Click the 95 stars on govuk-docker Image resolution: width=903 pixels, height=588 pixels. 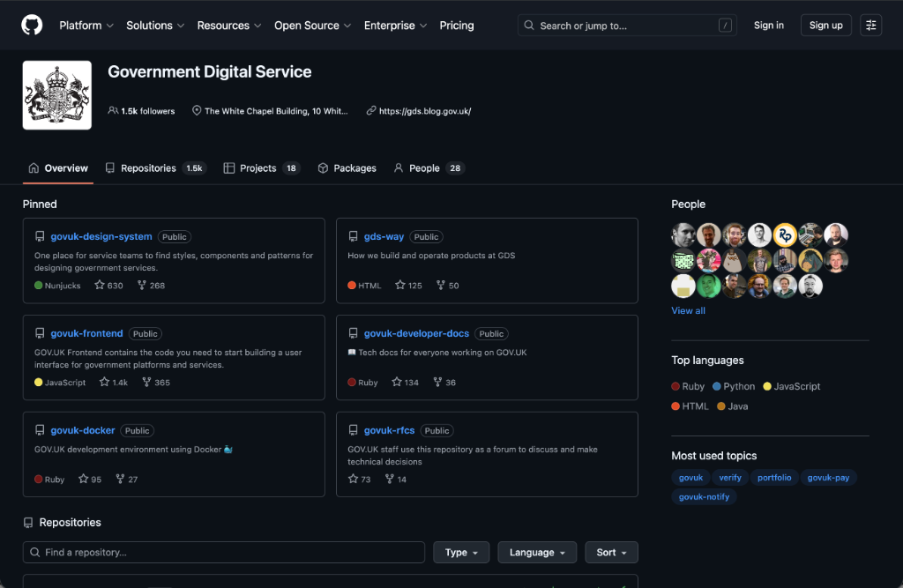(x=90, y=480)
